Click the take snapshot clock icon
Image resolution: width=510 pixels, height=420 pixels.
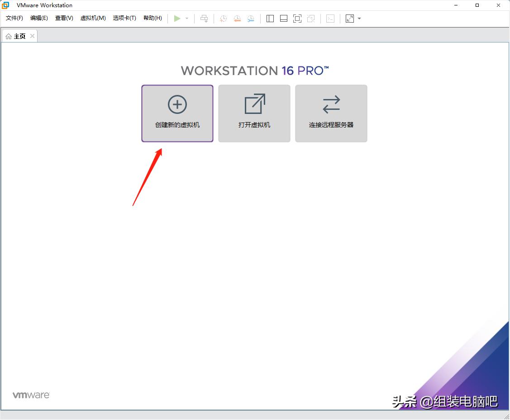(x=224, y=19)
